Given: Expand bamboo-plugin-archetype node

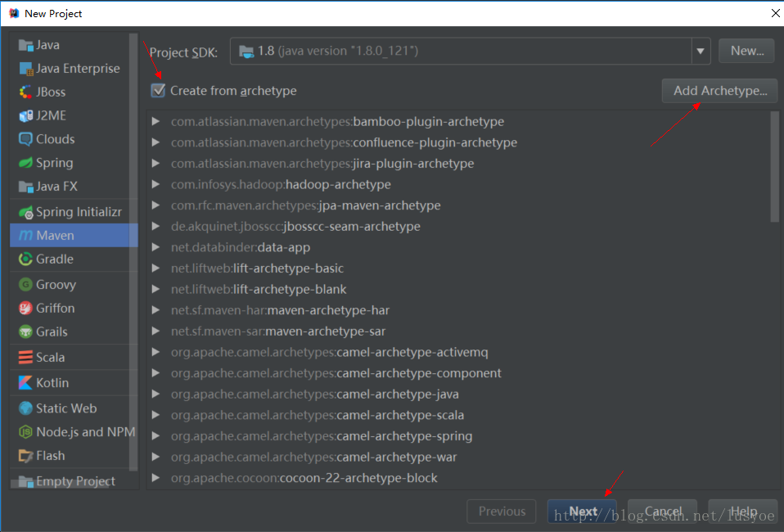Looking at the screenshot, I should (x=156, y=121).
